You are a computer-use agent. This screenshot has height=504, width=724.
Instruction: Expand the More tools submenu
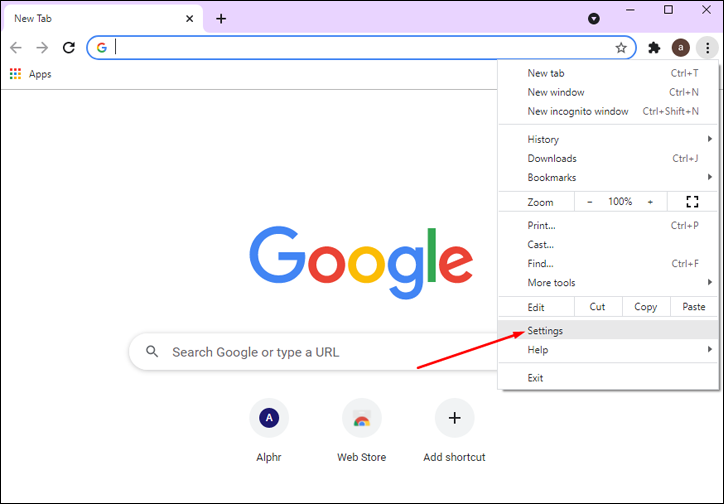point(609,282)
